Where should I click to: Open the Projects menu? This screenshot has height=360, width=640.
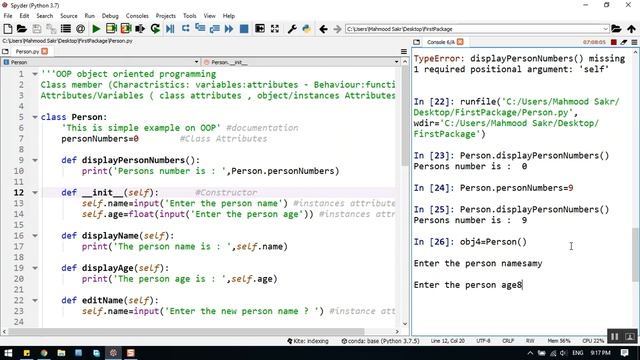click(165, 16)
